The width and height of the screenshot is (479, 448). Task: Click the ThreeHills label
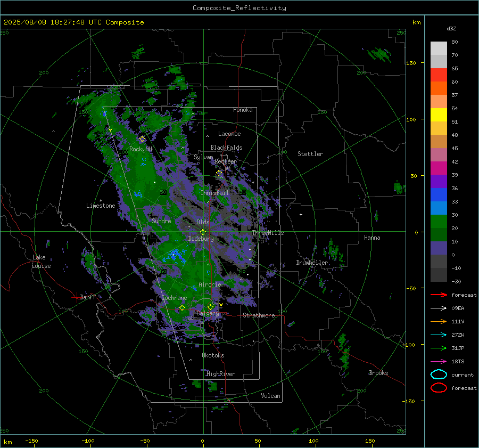[268, 233]
